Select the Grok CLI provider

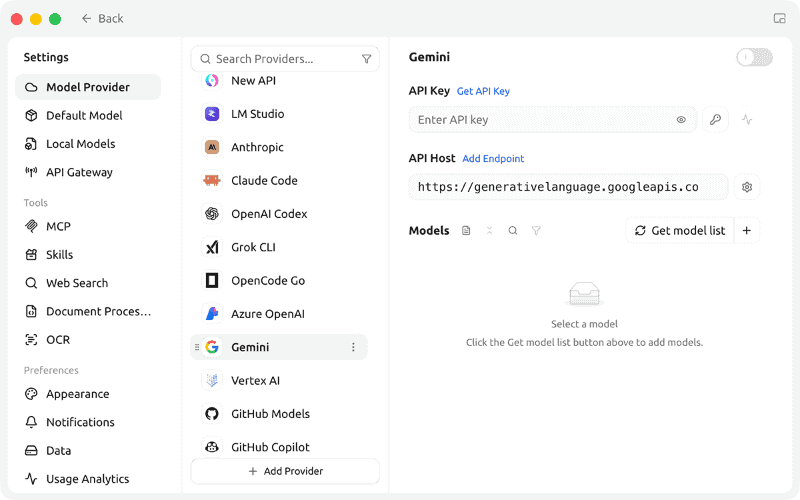tap(279, 247)
